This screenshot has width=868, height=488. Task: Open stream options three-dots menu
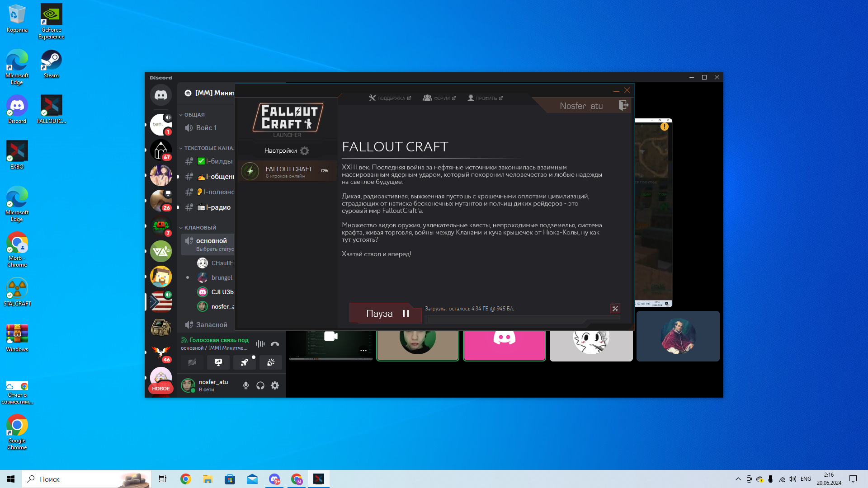point(363,351)
